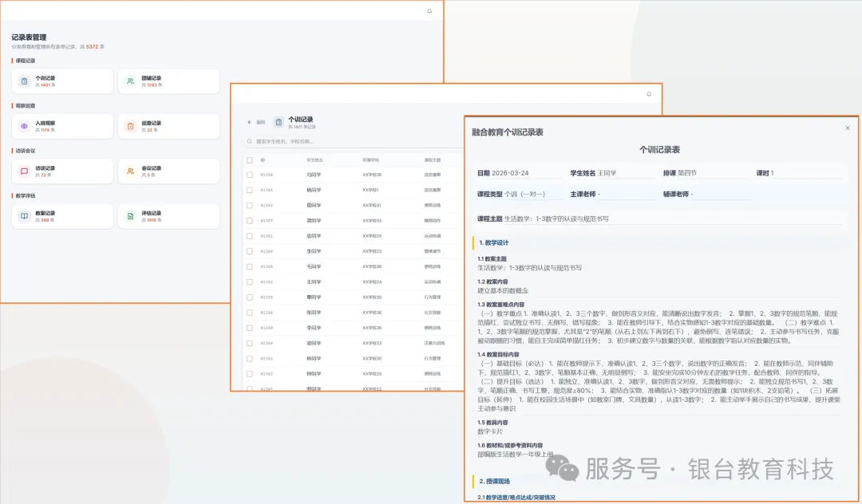Screen dimensions: 862x504
Task: Check the row checkbox for 杨同学
Action: point(250,190)
